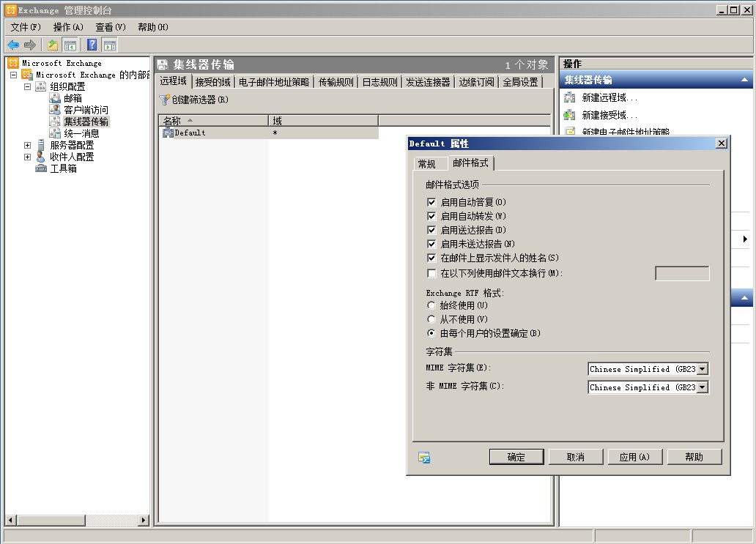756x544 pixels.
Task: Click the 邮箱 tree node icon
Action: tap(55, 98)
